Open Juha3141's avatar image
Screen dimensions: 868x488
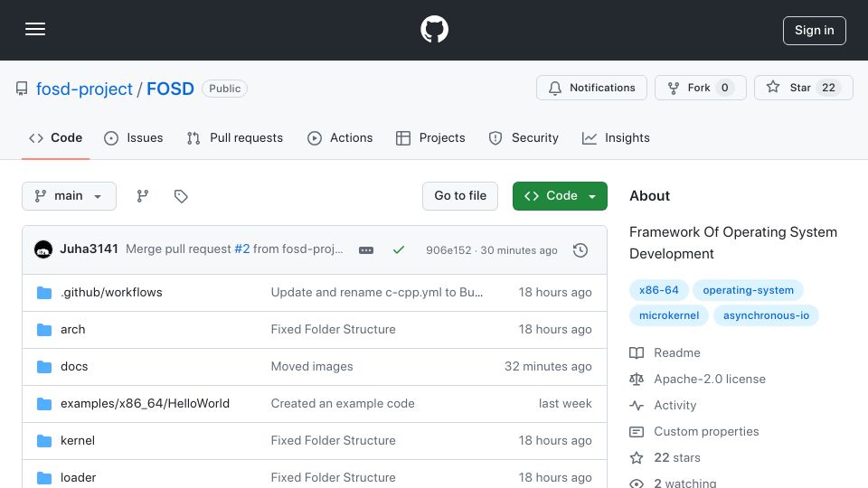coord(43,249)
